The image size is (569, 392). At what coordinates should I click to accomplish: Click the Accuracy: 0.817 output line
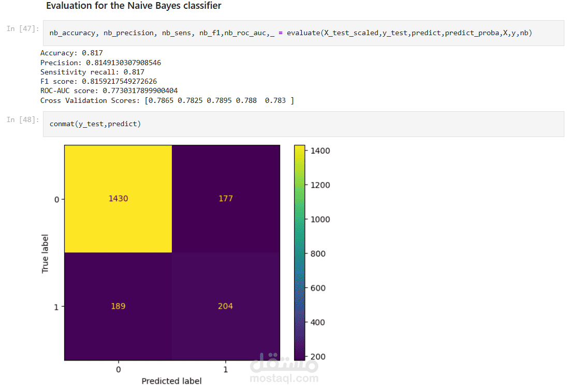click(71, 53)
